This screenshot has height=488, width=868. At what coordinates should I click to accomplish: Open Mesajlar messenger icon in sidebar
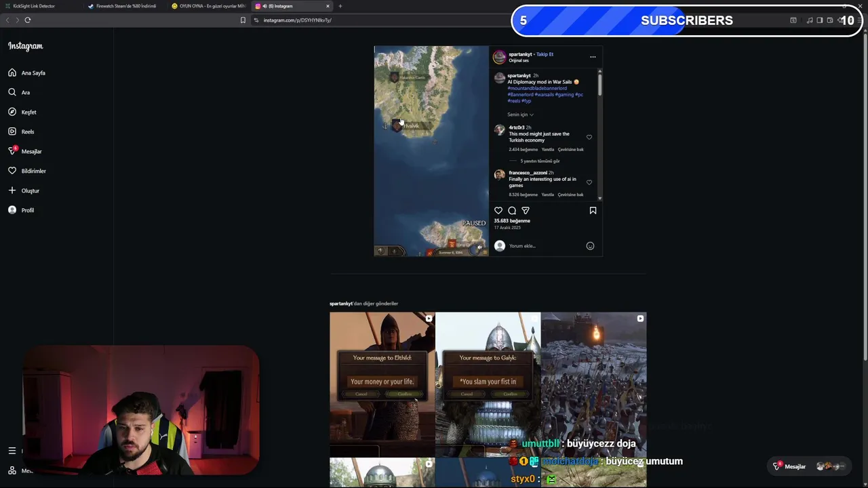[12, 151]
